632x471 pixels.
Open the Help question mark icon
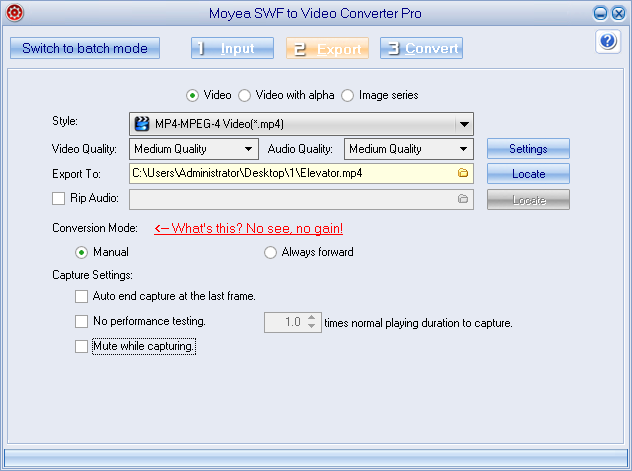(x=608, y=41)
